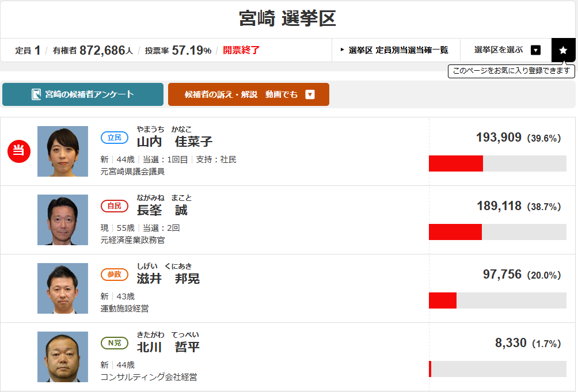The image size is (578, 392).
Task: Open 宮崎の候補者アンケート button
Action: (83, 94)
